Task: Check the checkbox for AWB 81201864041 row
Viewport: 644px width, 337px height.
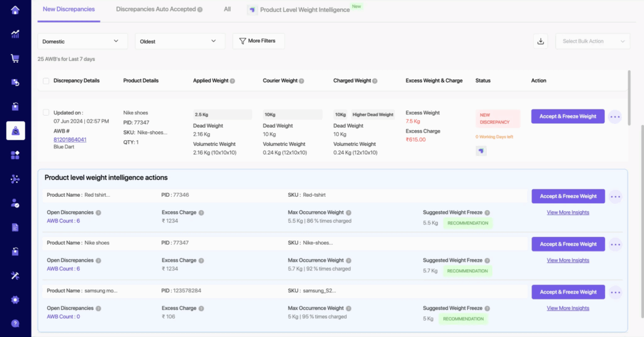Action: [46, 113]
